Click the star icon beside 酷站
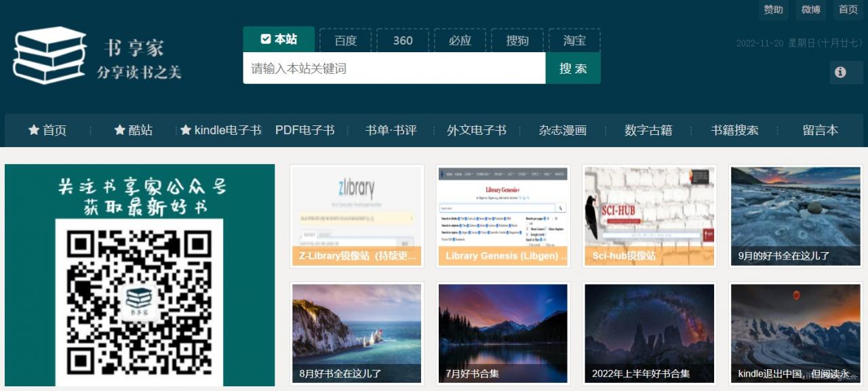 pyautogui.click(x=119, y=130)
